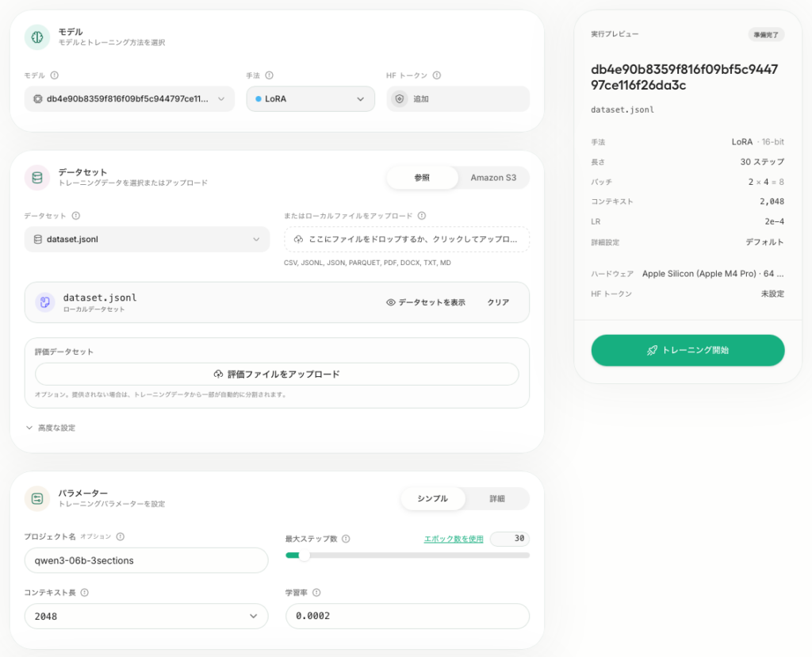Open the モデル selection dropdown
The image size is (812, 657).
click(x=129, y=99)
